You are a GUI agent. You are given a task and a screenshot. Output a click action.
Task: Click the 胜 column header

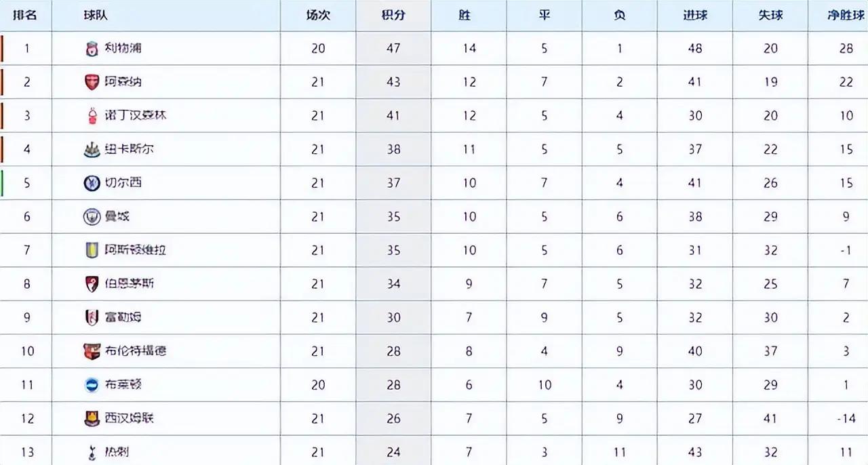click(465, 15)
